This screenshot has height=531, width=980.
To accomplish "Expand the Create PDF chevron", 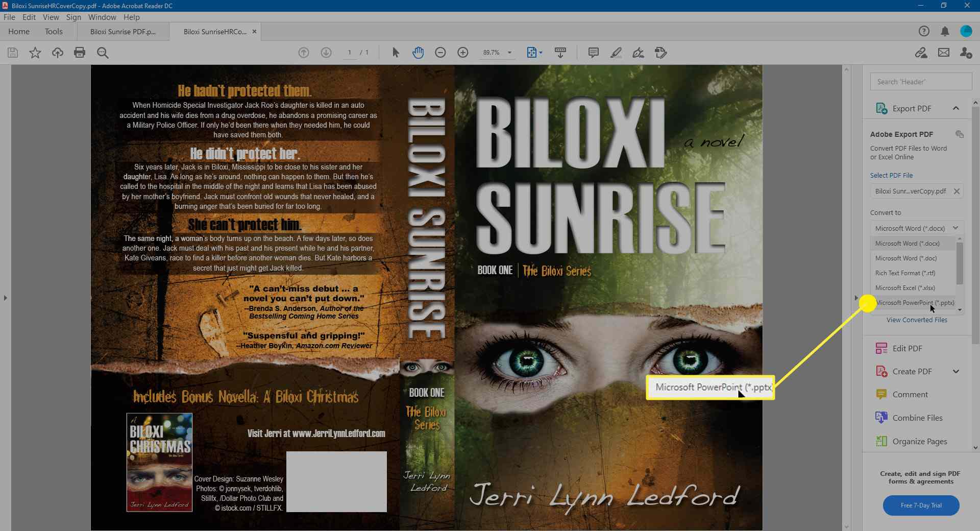I will 956,372.
